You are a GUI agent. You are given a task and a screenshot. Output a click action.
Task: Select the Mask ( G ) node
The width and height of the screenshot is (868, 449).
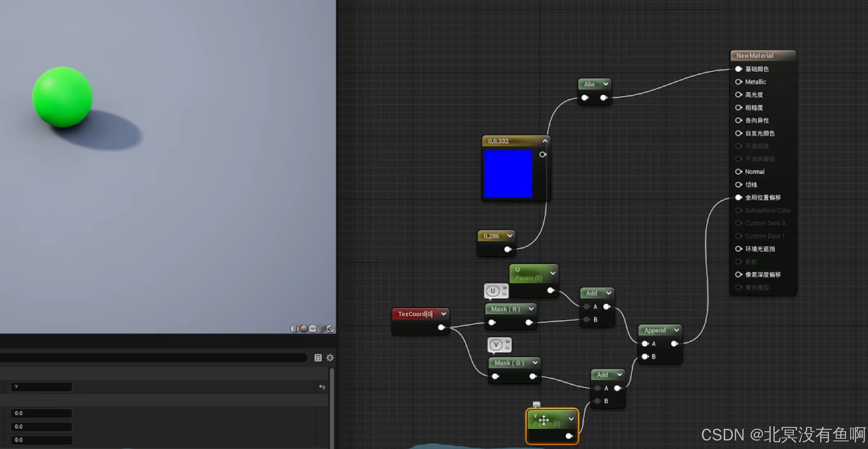[509, 363]
